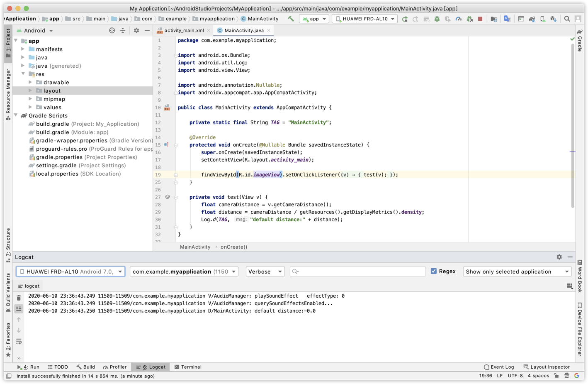Expand the drawable folder in tree
Image resolution: width=588 pixels, height=384 pixels.
coord(30,82)
